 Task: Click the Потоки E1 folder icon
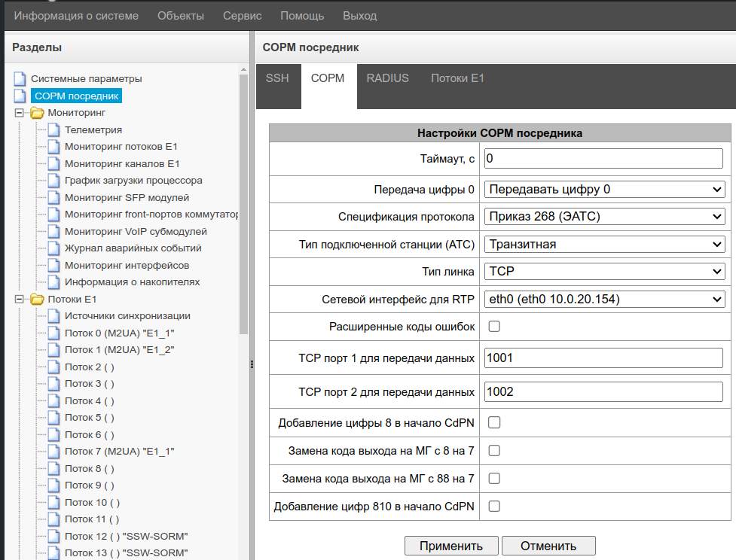tap(37, 299)
